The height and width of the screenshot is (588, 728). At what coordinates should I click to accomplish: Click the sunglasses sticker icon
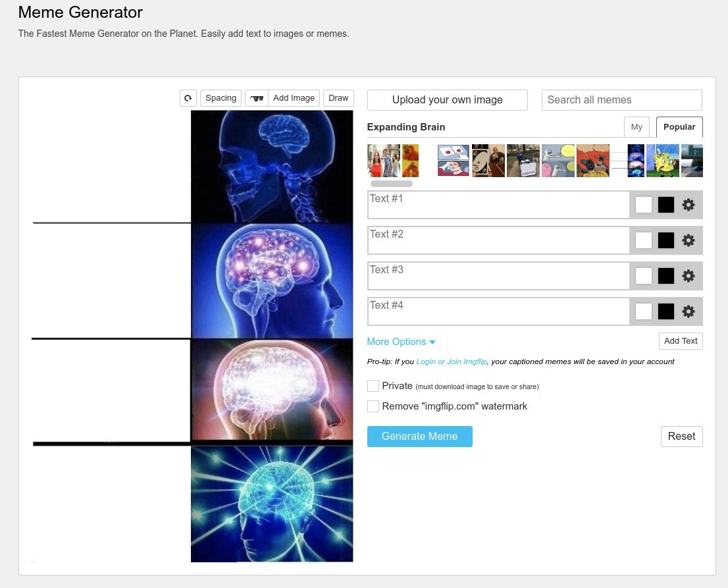click(x=256, y=98)
